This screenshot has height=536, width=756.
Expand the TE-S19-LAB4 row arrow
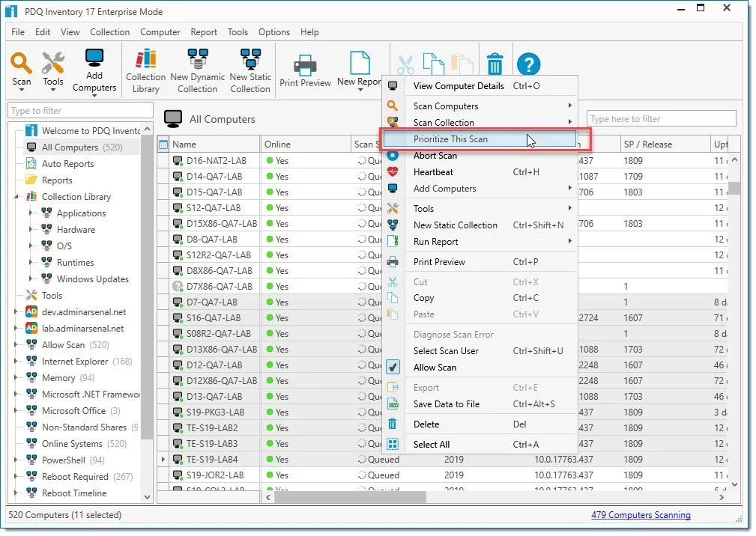(163, 459)
